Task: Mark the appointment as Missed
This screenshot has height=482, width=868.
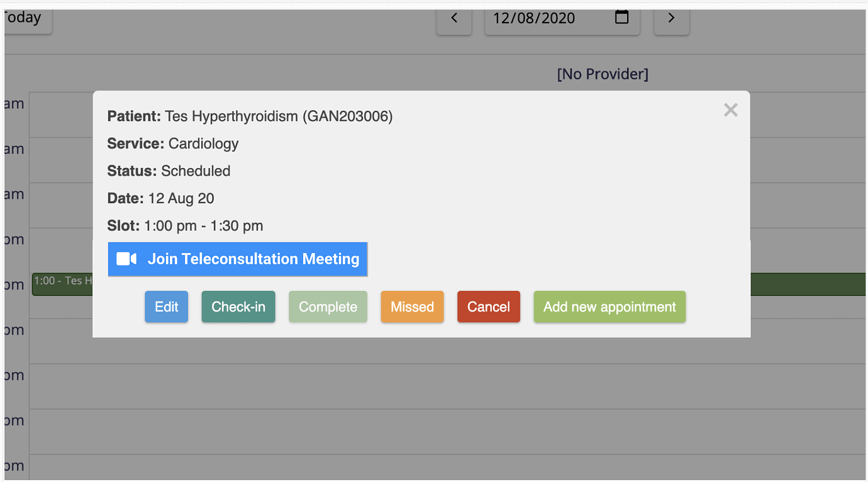Action: coord(412,306)
